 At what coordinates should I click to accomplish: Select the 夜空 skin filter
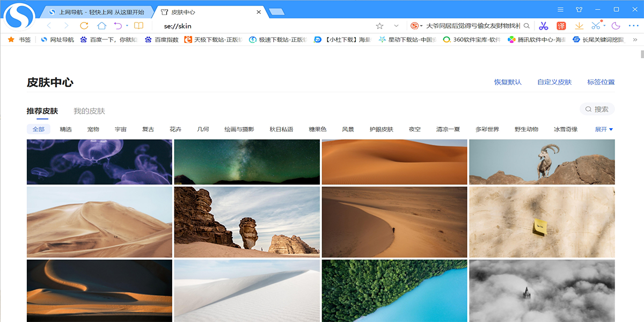[x=414, y=129]
